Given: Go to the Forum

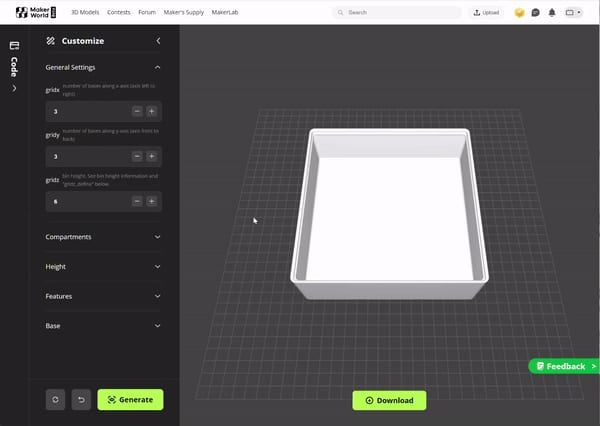Looking at the screenshot, I should point(147,12).
